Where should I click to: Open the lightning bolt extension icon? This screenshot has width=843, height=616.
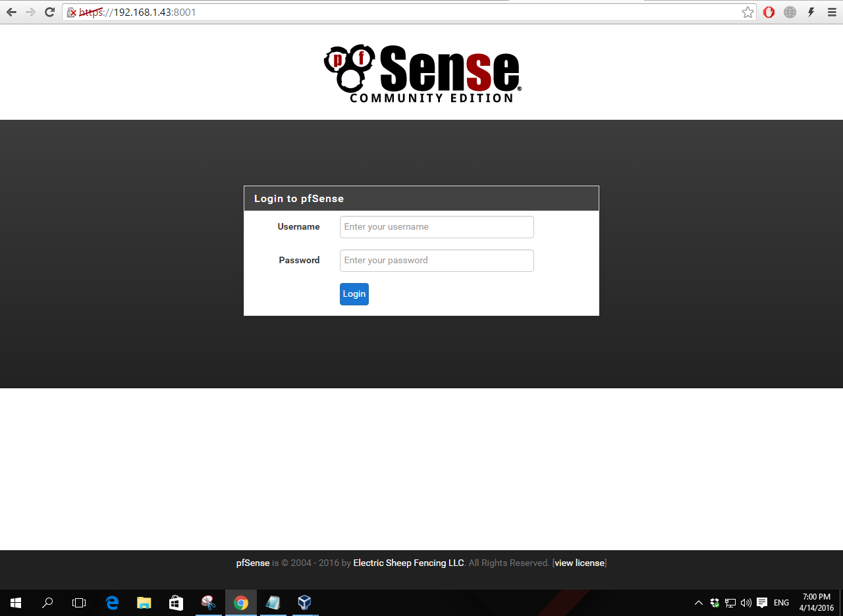tap(811, 13)
